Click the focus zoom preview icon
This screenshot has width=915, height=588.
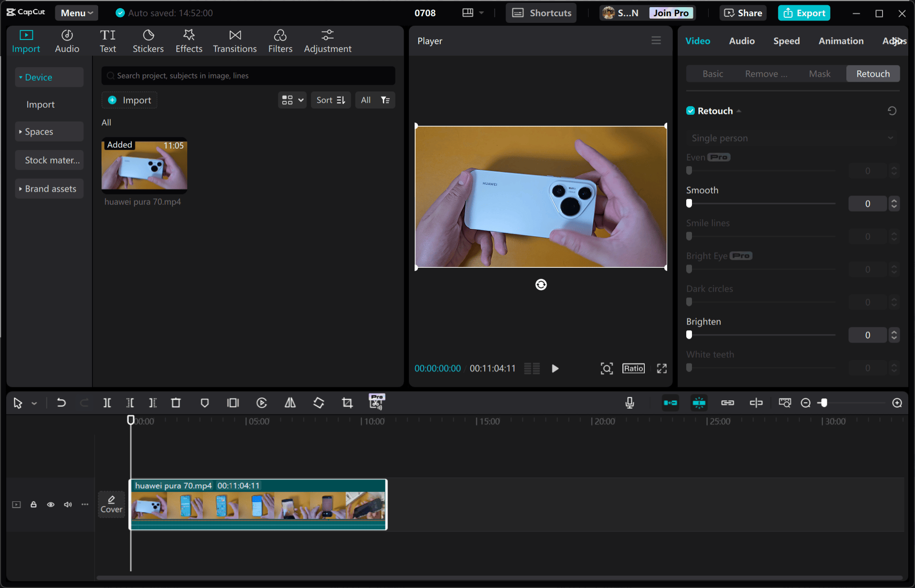(x=607, y=368)
